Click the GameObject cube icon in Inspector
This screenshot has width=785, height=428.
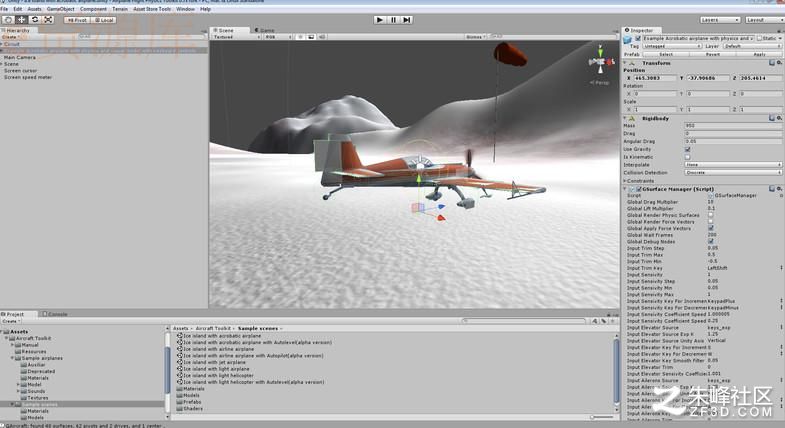click(627, 39)
